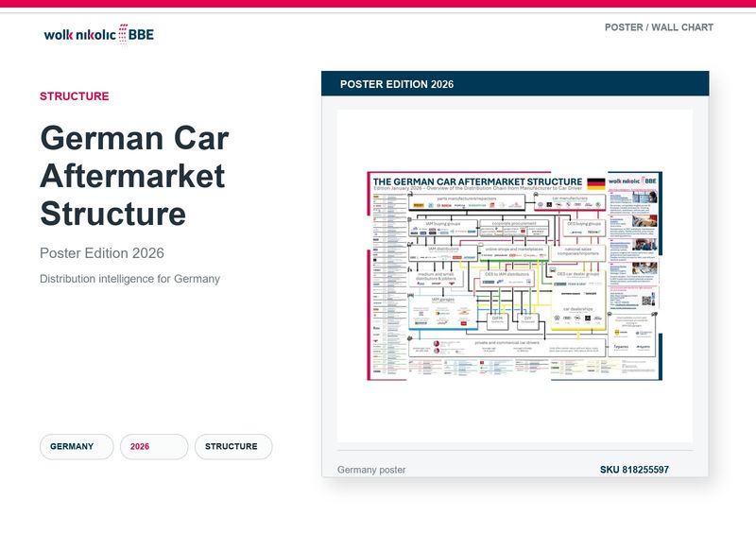
Task: Click the German Car Aftermarket Structure title
Action: coord(134,176)
